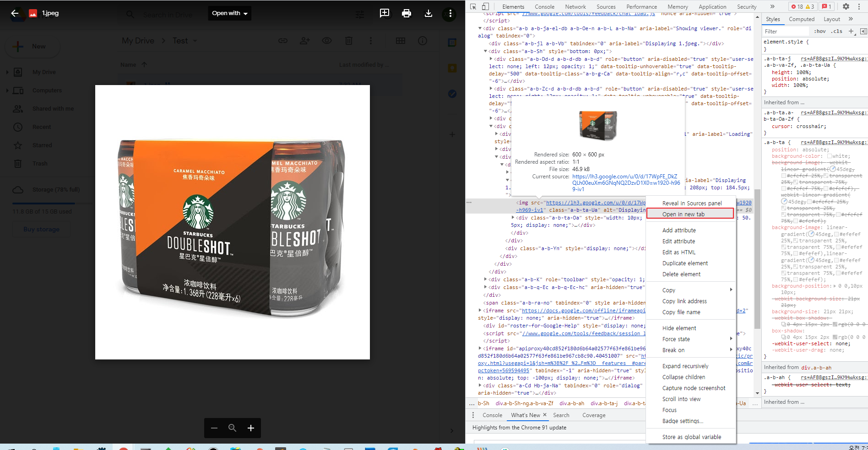Expand the Copy submenu
This screenshot has width=868, height=450.
tap(691, 290)
